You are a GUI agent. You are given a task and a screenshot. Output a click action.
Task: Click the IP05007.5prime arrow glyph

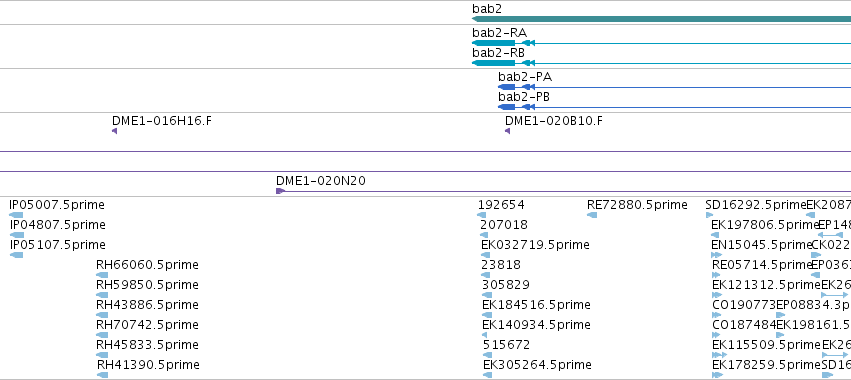16,215
